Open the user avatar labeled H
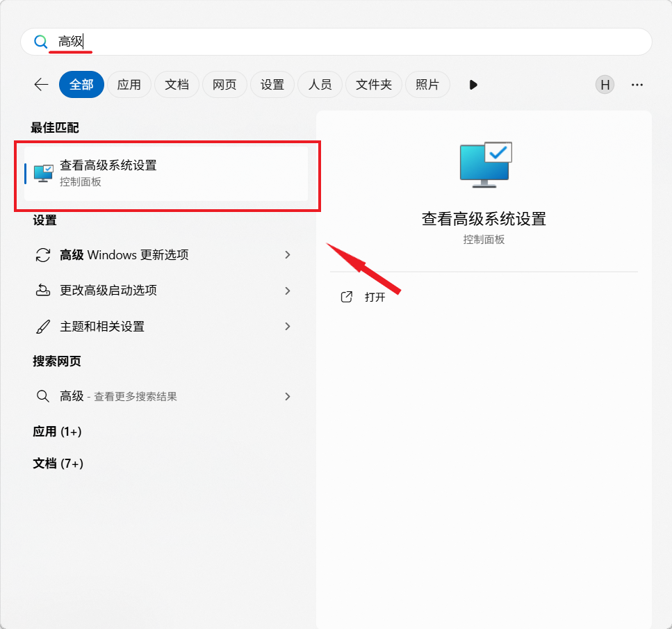This screenshot has width=672, height=629. pos(605,84)
